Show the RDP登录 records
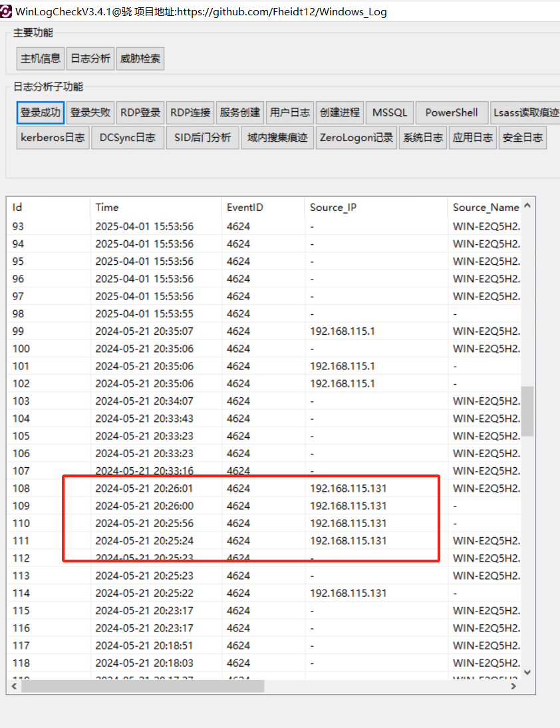 [x=140, y=113]
